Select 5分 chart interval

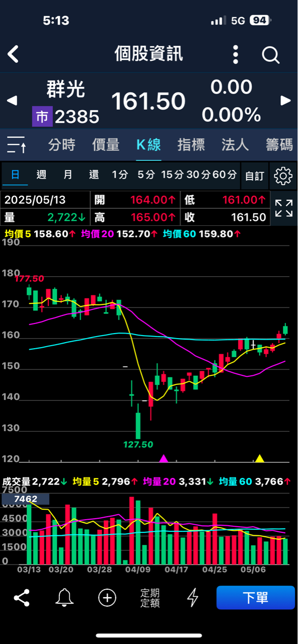(x=146, y=175)
